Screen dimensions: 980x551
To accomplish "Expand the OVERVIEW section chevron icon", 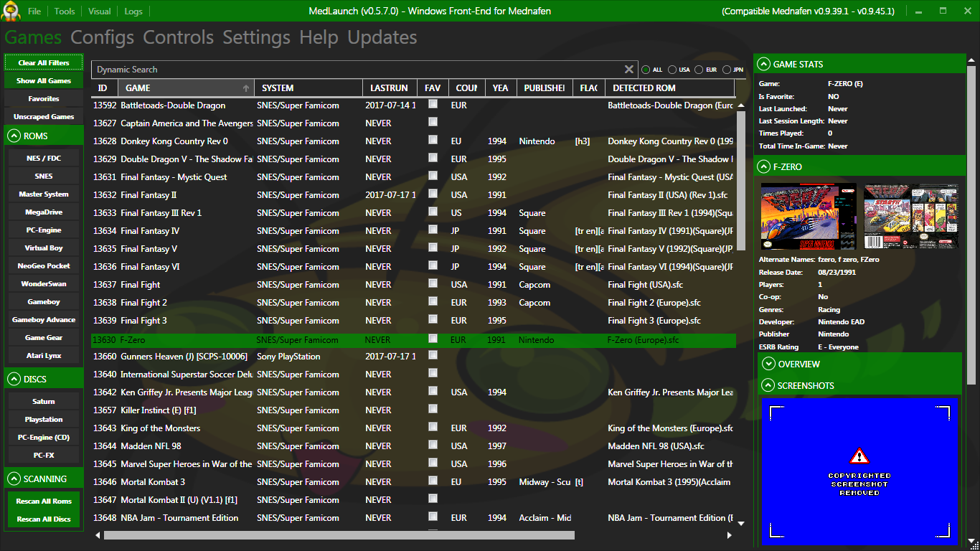I will tap(768, 364).
